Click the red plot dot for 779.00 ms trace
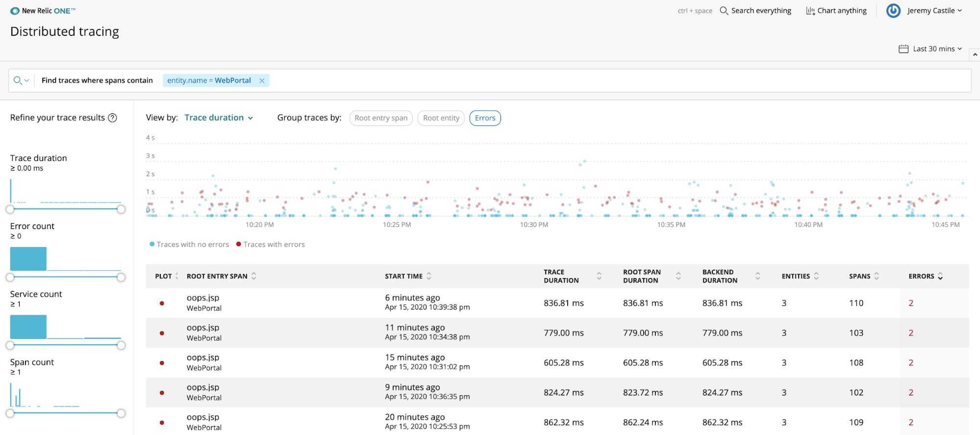 point(162,333)
